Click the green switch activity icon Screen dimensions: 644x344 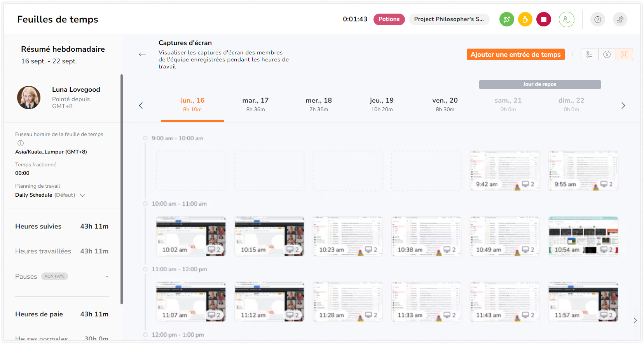click(x=506, y=19)
